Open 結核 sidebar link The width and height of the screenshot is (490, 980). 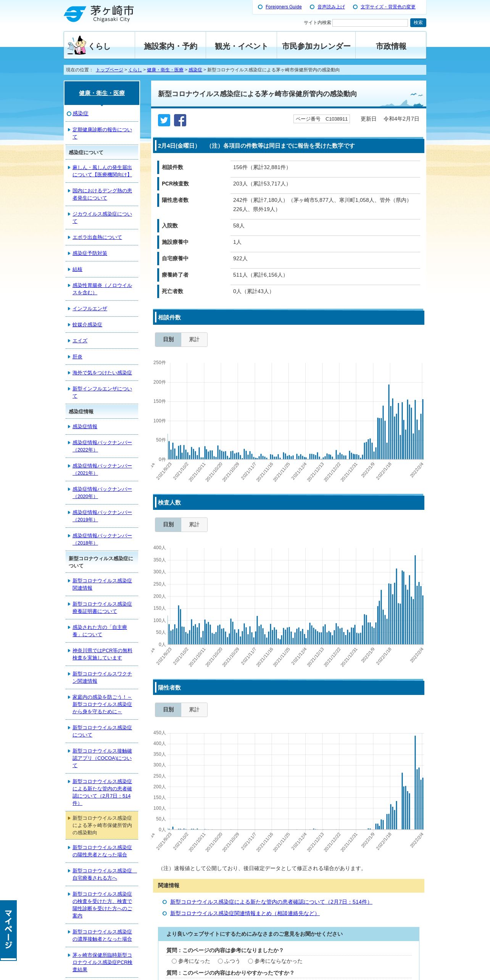pyautogui.click(x=77, y=269)
